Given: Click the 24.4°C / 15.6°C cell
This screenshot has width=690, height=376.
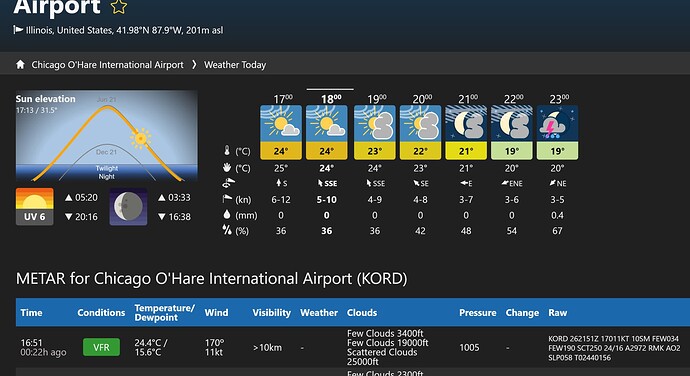Looking at the screenshot, I should [x=151, y=347].
